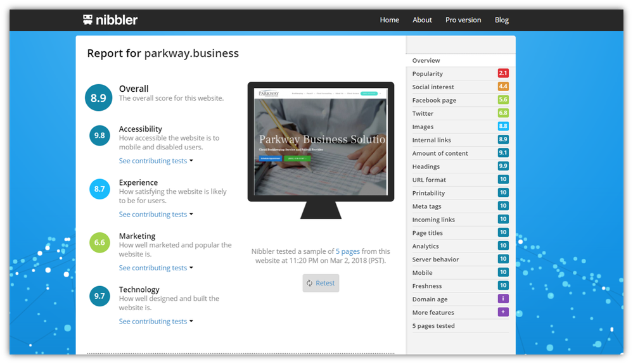Viewport: 633px width, 364px height.
Task: Expand contributing tests under Marketing
Action: click(156, 268)
